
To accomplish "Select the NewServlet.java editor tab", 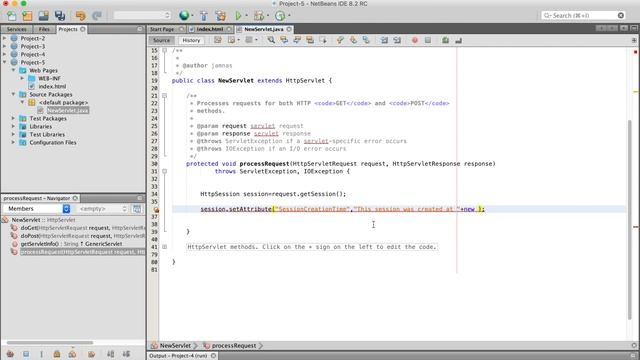I will click(x=264, y=29).
